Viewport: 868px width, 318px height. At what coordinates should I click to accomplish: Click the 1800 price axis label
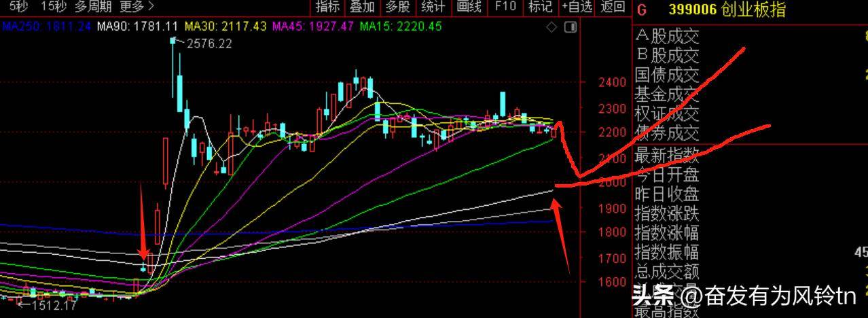612,232
